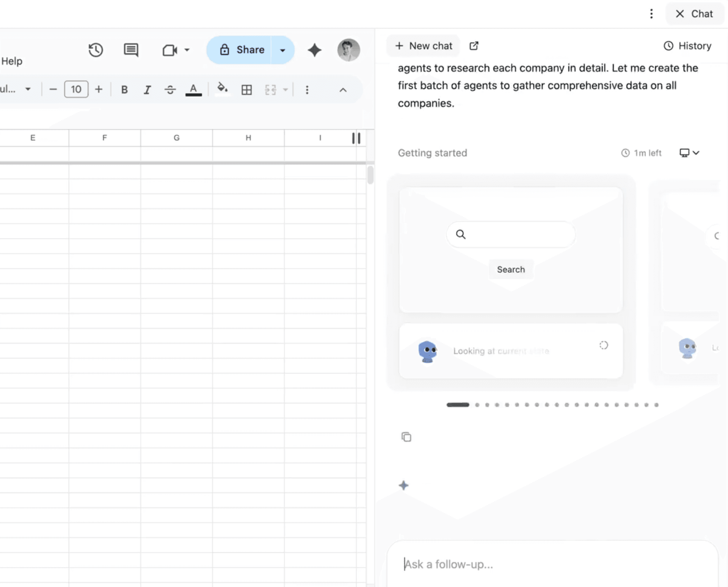Click the video meeting camera icon

[x=169, y=50]
